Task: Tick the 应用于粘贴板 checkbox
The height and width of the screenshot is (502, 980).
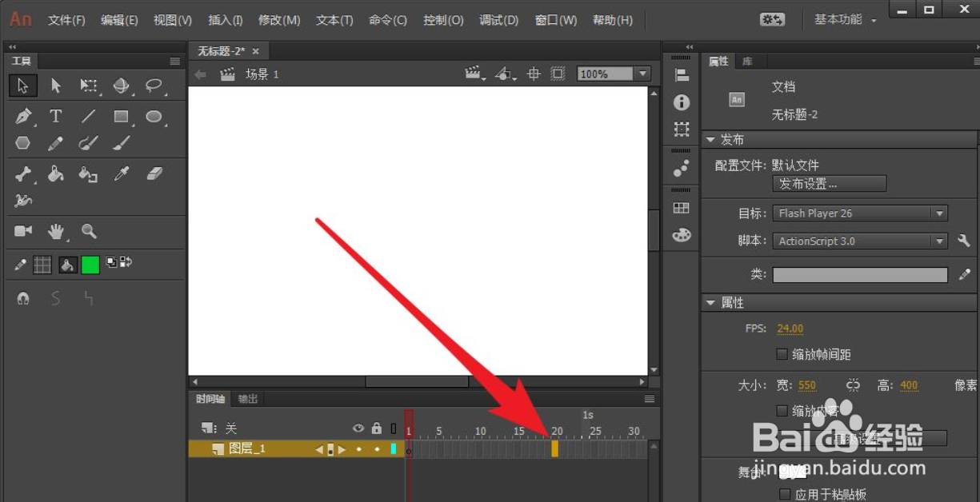Action: (785, 494)
